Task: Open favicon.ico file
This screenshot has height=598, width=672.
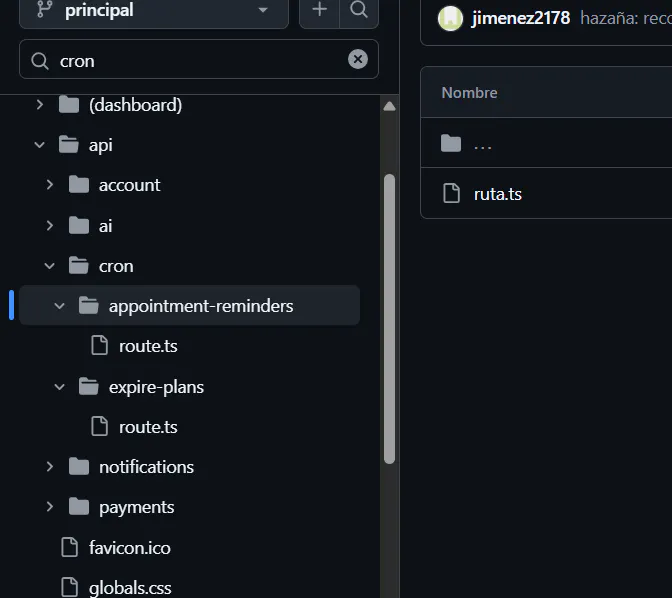Action: tap(129, 548)
